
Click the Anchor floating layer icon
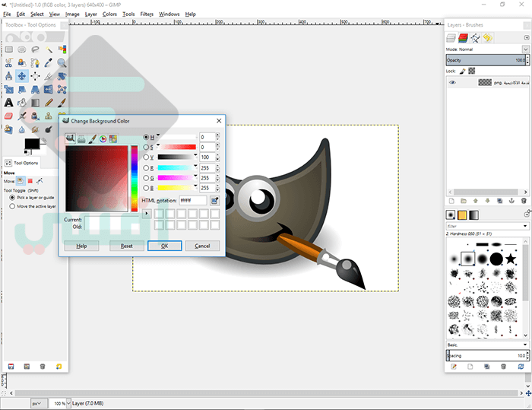pos(511,201)
